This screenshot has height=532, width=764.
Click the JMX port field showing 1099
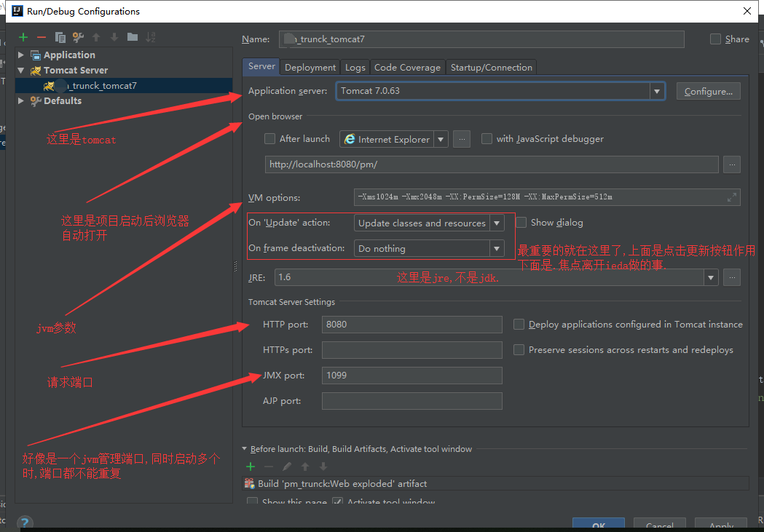pos(411,376)
